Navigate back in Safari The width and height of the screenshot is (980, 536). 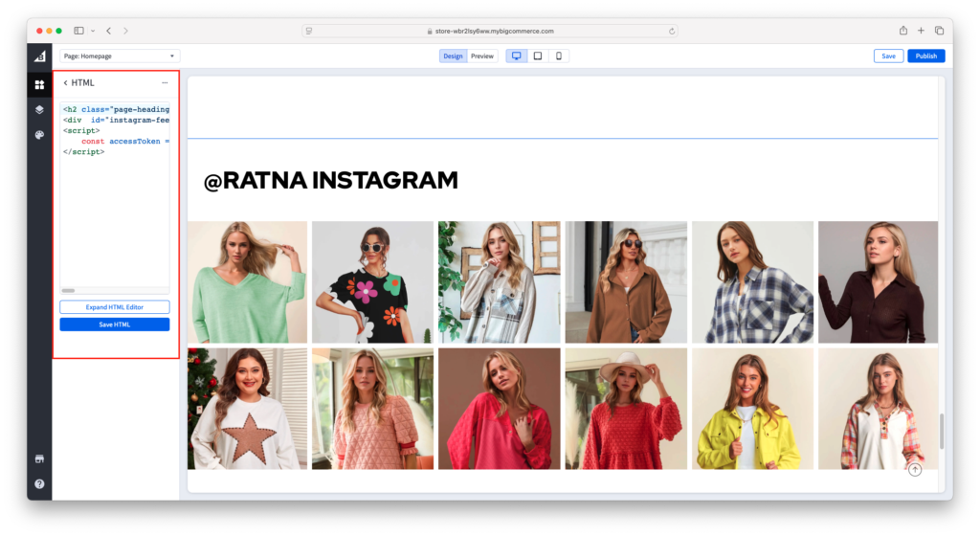pos(109,31)
